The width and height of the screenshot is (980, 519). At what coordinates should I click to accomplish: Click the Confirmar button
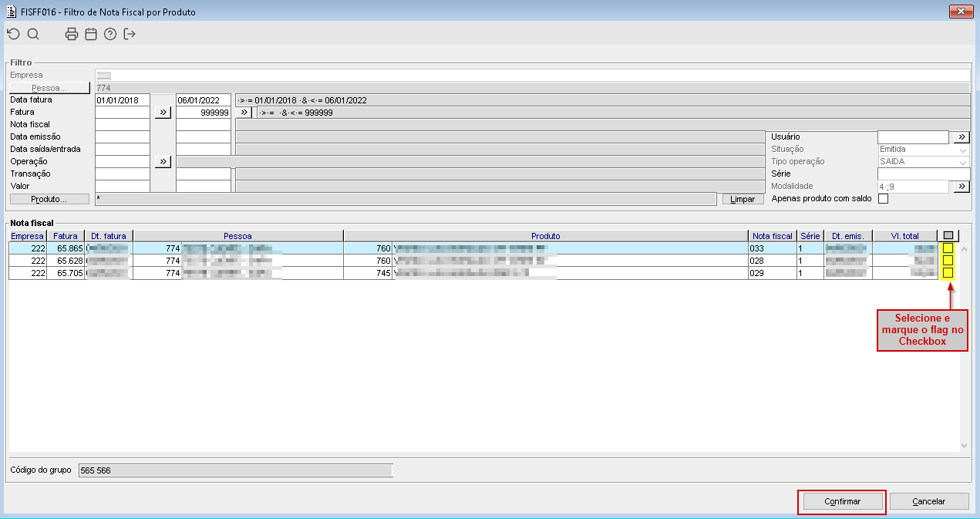[x=842, y=501]
